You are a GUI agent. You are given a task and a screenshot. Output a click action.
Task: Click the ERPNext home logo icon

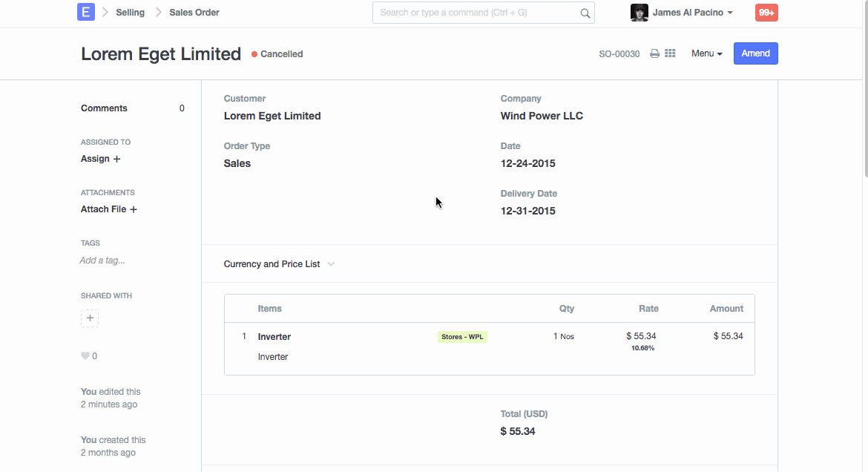tap(86, 12)
